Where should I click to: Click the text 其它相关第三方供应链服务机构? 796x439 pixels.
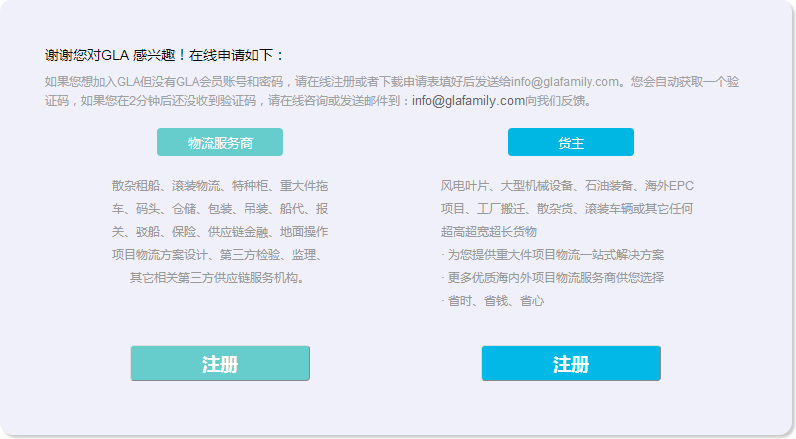(217, 278)
